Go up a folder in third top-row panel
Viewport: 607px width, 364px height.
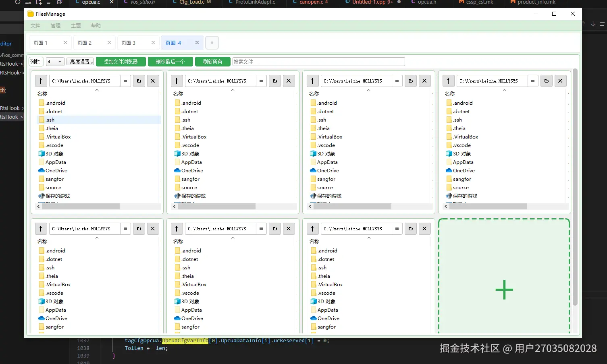(x=312, y=81)
